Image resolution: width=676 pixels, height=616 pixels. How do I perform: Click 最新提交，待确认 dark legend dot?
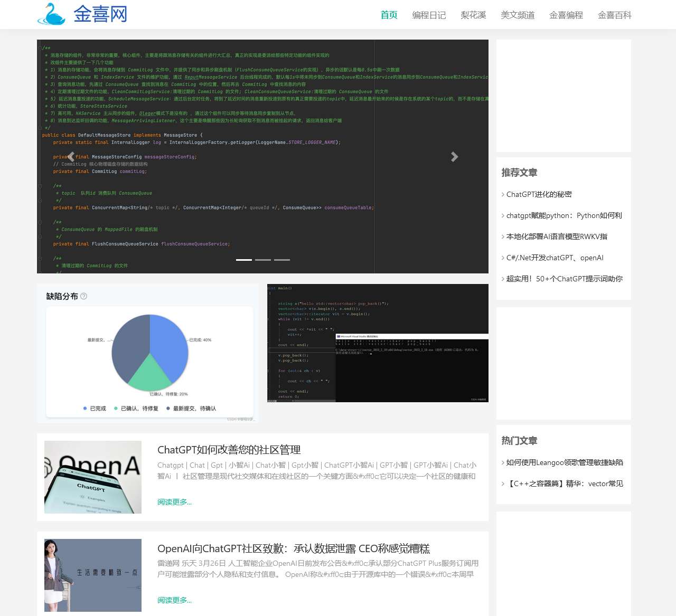(x=168, y=409)
